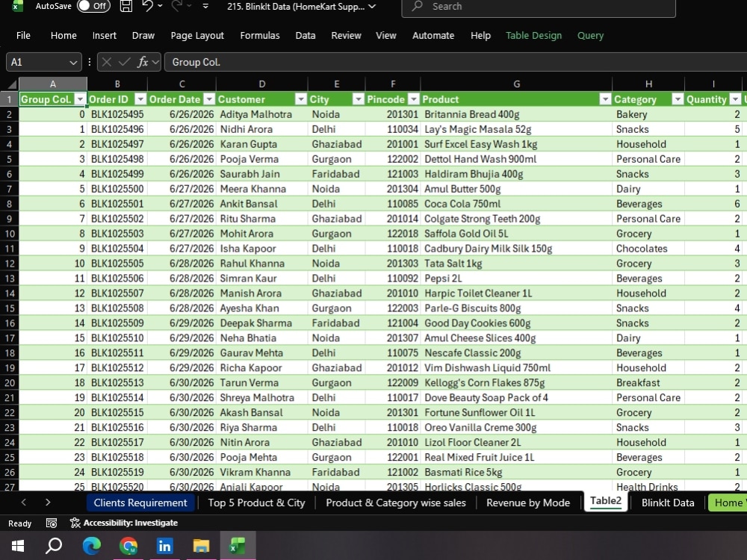Image resolution: width=747 pixels, height=560 pixels.
Task: Click the cell BLK1025504
Action: (117, 249)
